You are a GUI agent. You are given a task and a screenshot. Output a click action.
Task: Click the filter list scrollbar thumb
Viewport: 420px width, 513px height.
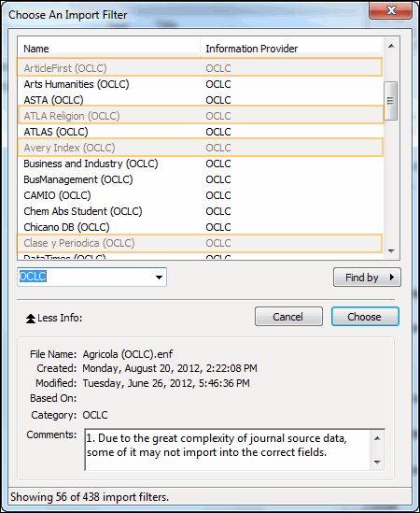coord(390,101)
